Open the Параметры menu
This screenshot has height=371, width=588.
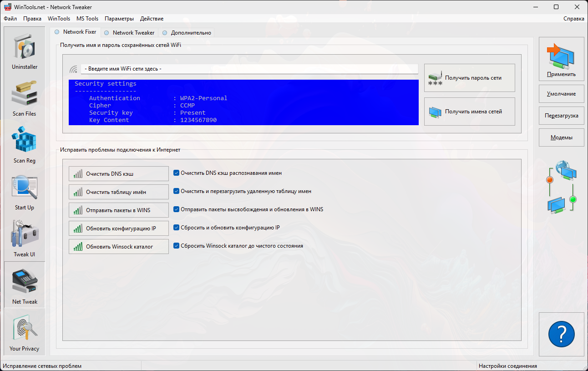point(119,19)
